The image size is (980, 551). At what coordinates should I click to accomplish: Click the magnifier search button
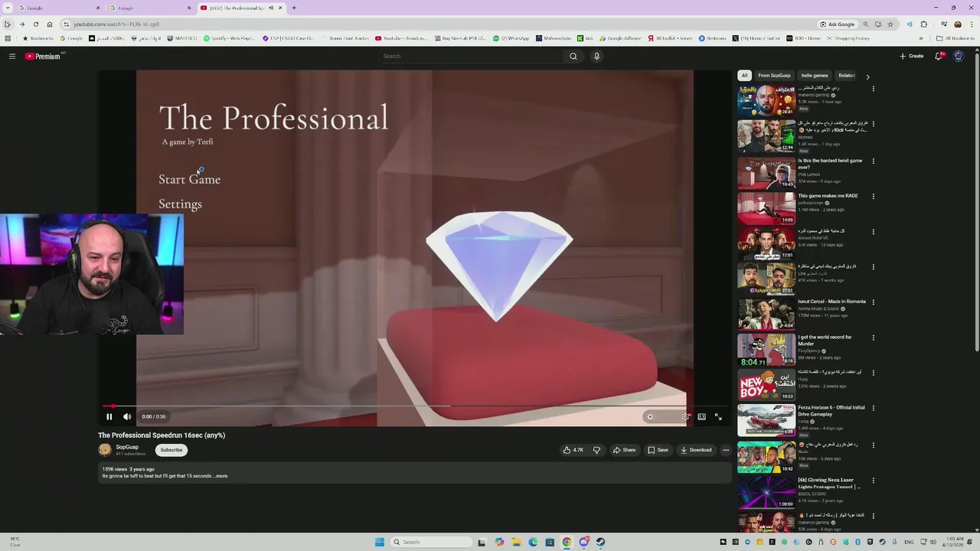(x=573, y=56)
